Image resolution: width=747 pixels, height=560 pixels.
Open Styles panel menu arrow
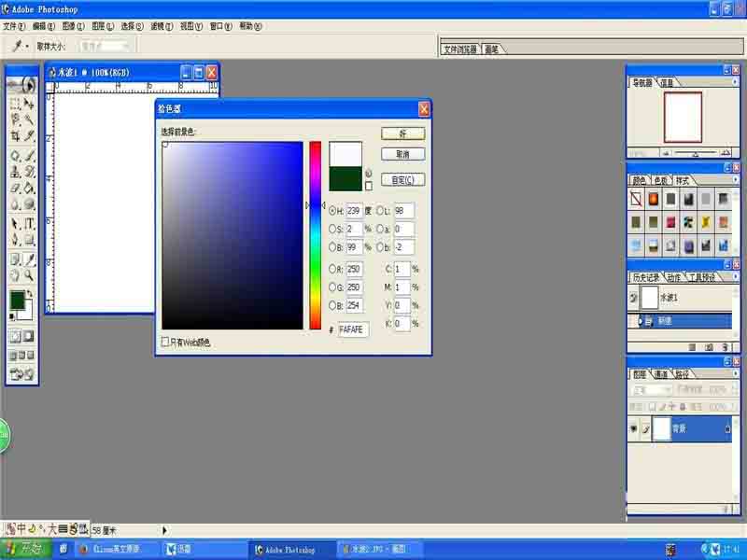point(735,179)
